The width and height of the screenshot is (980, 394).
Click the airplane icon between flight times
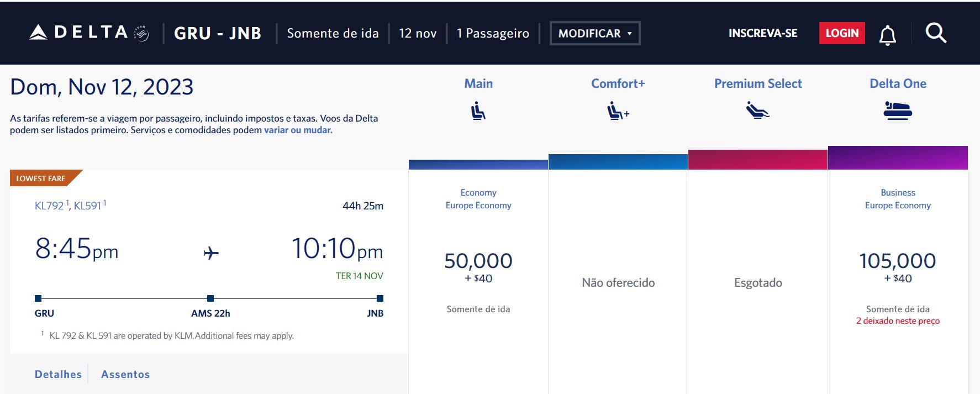click(x=211, y=253)
